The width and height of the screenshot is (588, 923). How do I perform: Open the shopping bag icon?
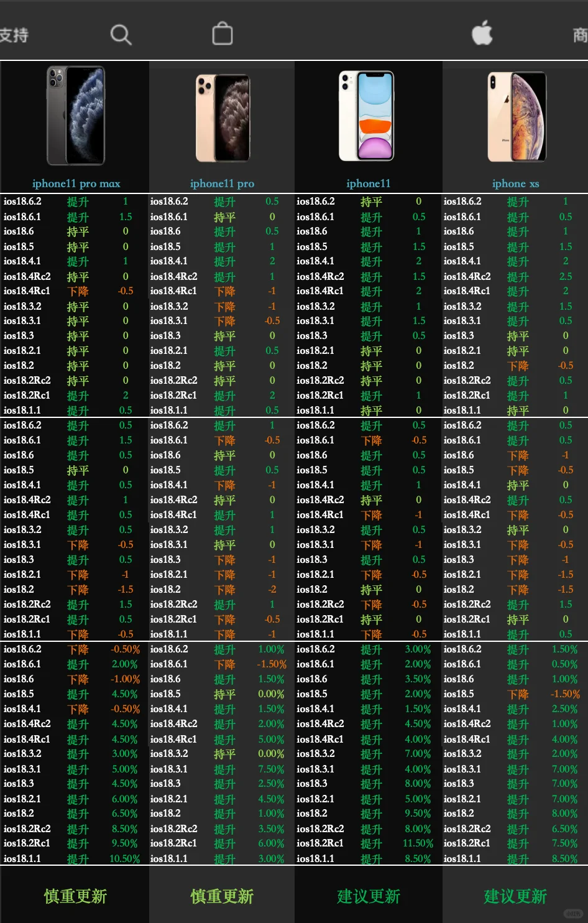coord(223,33)
